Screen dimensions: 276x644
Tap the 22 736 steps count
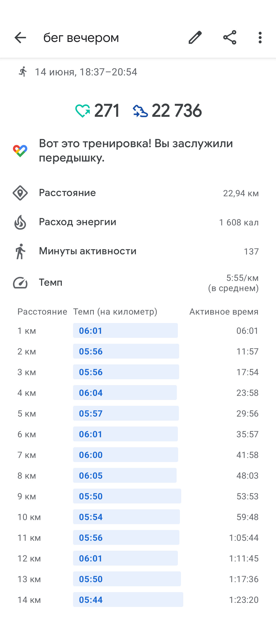[177, 111]
